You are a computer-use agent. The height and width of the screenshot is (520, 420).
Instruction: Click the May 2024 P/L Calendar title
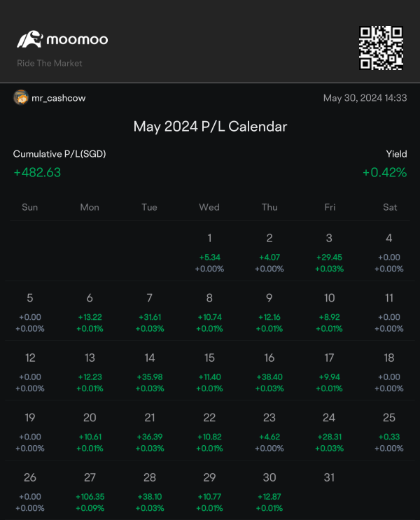210,127
